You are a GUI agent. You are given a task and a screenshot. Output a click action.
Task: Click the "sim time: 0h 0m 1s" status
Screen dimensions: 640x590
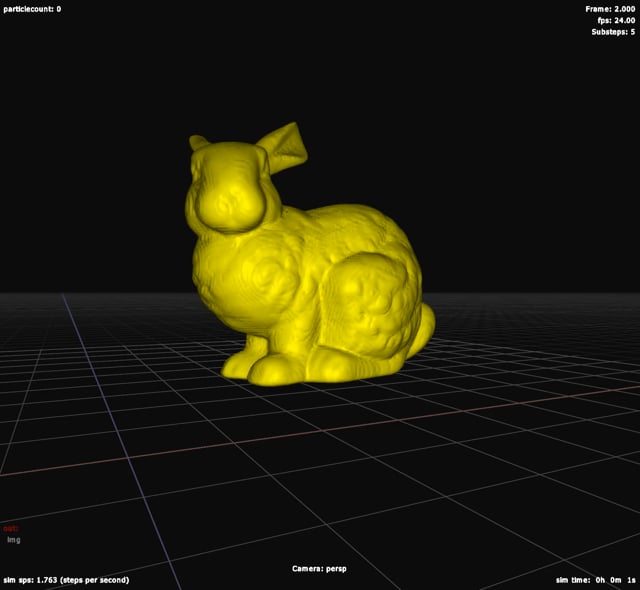[x=596, y=580]
